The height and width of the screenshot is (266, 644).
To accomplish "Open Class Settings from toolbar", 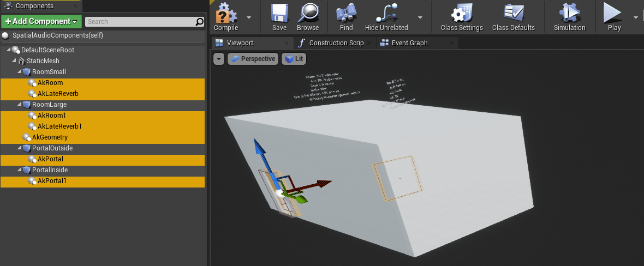I will 461,14.
